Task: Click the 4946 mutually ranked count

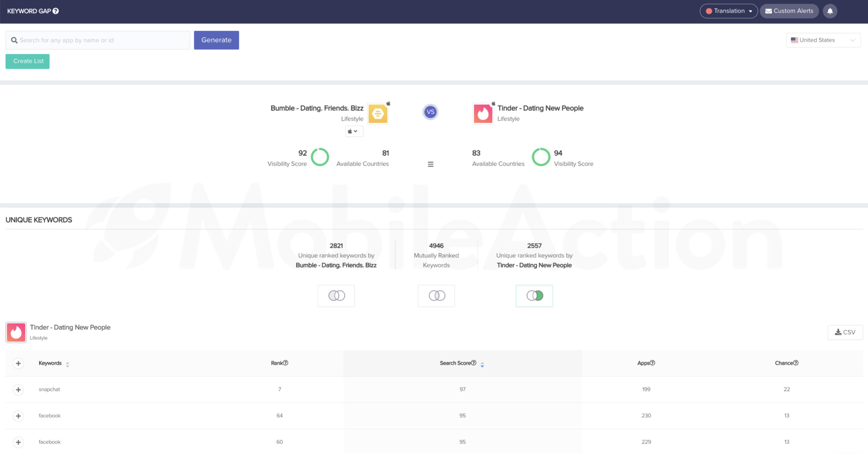Action: pyautogui.click(x=436, y=246)
